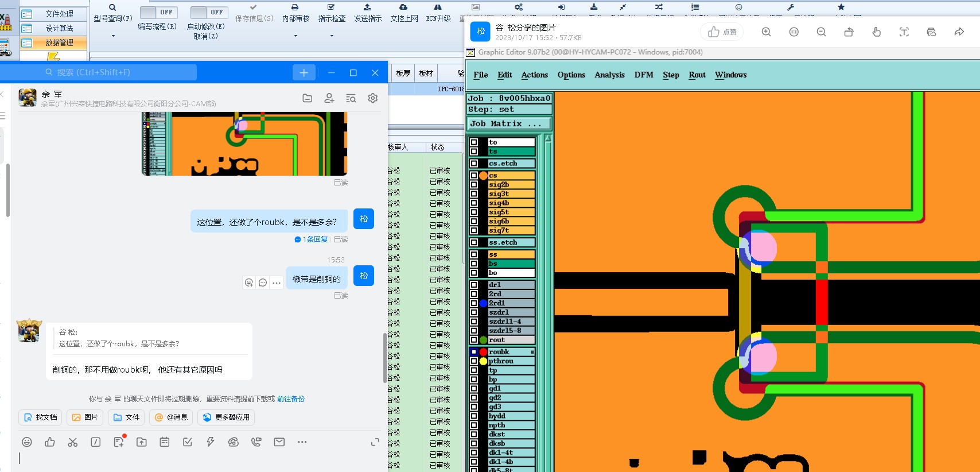The height and width of the screenshot is (472, 980).
Task: Follow the 前往备份 link
Action: [291, 399]
